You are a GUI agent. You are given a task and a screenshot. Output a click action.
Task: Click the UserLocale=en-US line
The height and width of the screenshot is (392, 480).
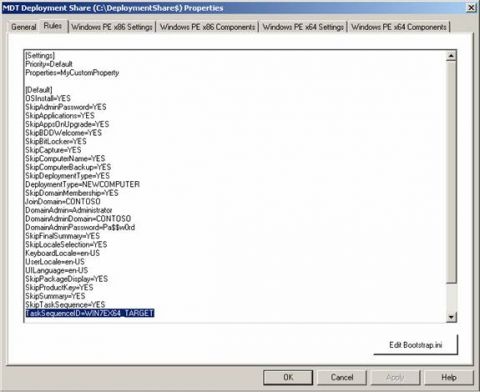coord(55,262)
